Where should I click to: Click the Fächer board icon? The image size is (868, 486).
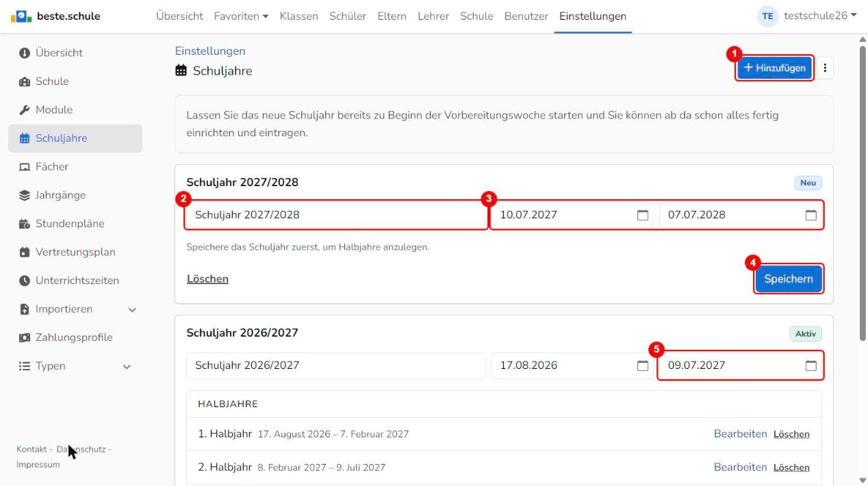tap(25, 167)
